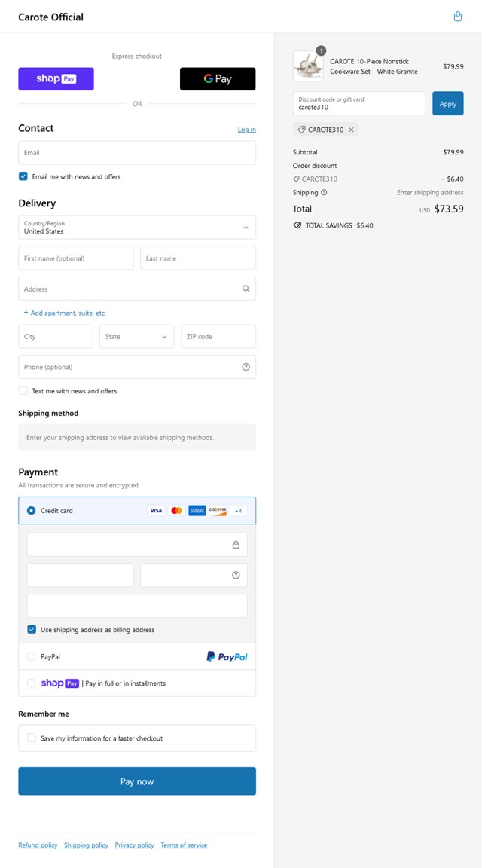Click the Mastercard logo
The image size is (482, 868).
(x=176, y=510)
